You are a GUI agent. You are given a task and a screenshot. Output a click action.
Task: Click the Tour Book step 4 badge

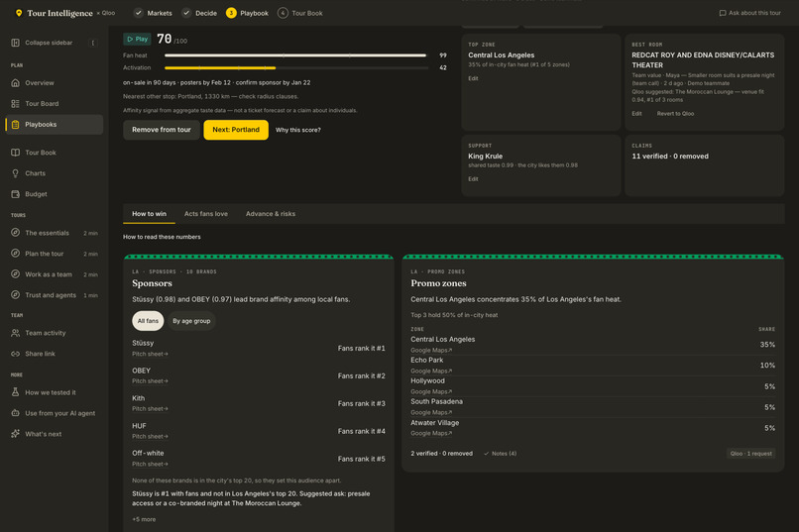[283, 13]
